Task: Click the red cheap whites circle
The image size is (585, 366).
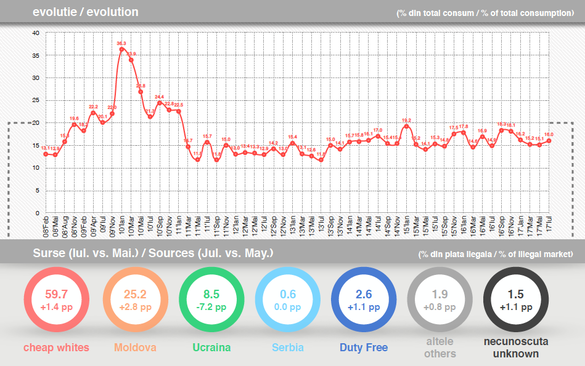Action: tap(56, 300)
